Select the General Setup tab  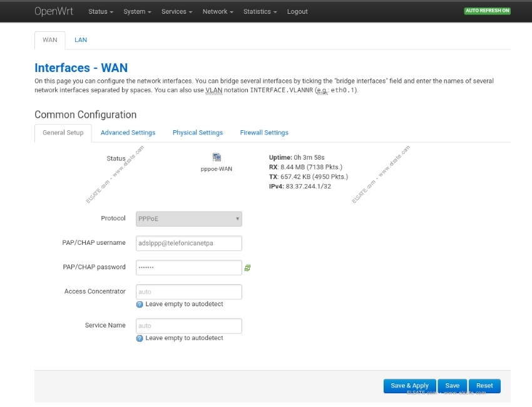(63, 133)
